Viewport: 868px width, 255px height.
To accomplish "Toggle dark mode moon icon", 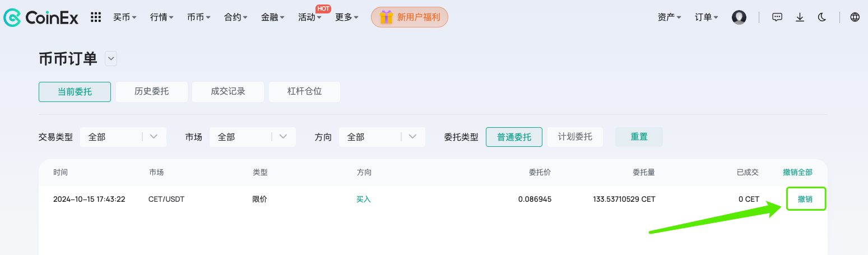I will point(822,17).
